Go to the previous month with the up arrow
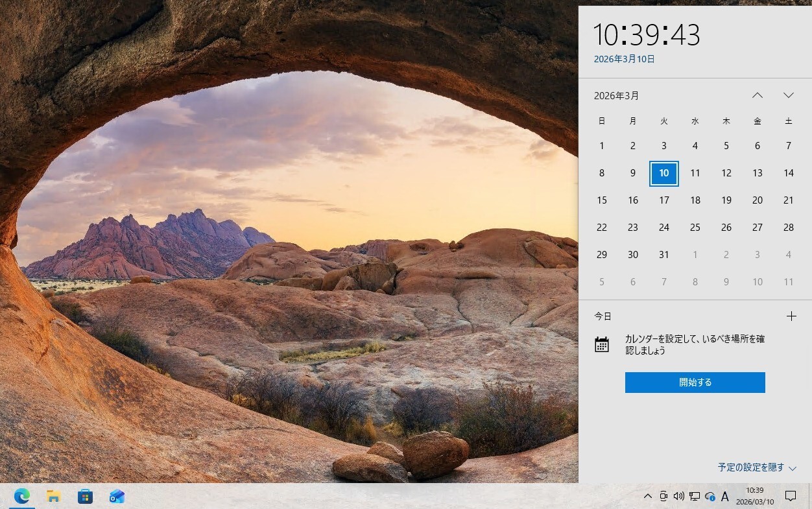This screenshot has width=812, height=509. (758, 95)
